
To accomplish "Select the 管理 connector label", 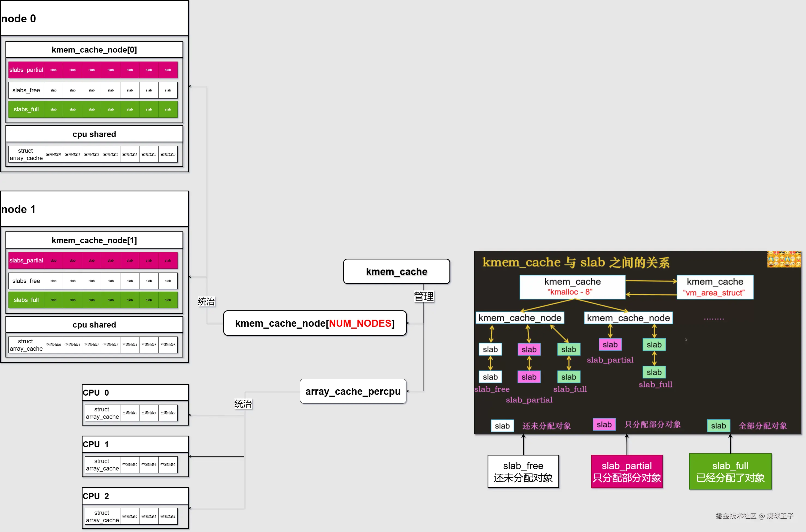I will click(424, 296).
